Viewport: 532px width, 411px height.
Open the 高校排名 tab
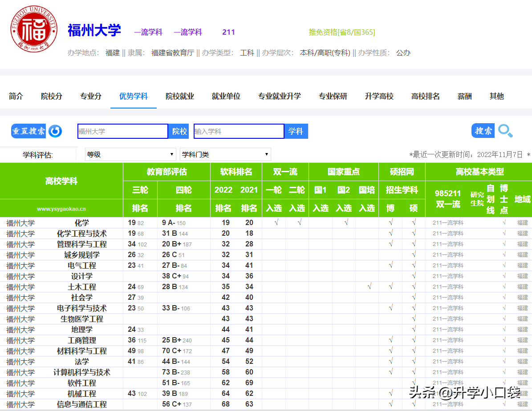[x=426, y=97]
